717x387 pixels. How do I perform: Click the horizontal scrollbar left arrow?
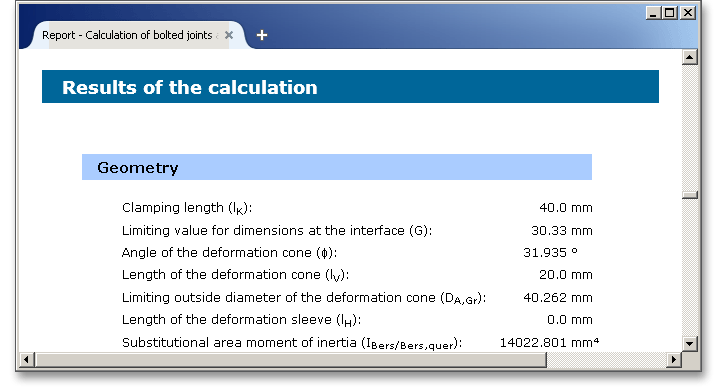[26, 360]
